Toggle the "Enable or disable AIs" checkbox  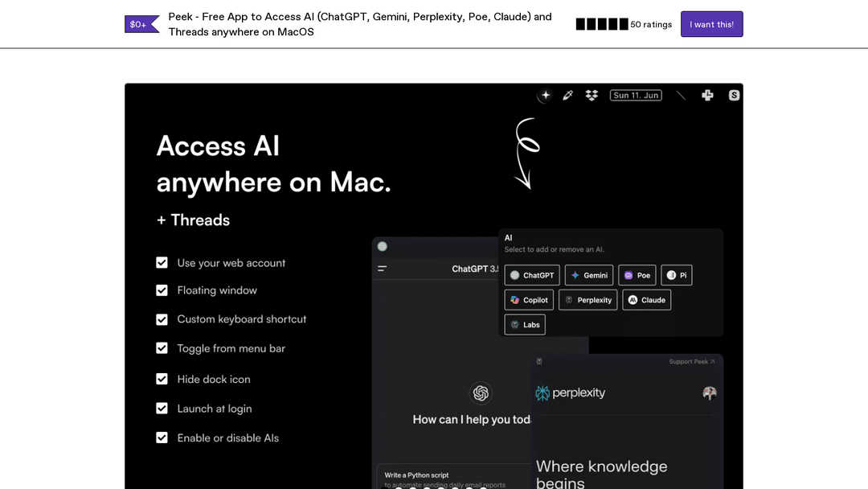162,438
